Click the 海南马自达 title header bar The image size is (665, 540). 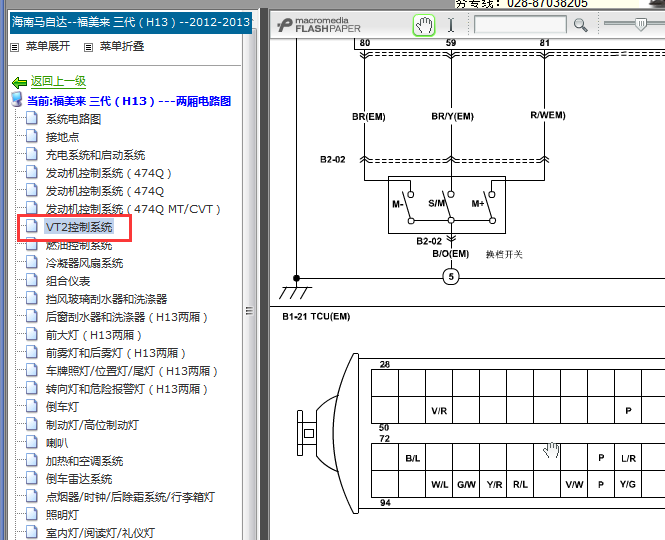pyautogui.click(x=131, y=22)
